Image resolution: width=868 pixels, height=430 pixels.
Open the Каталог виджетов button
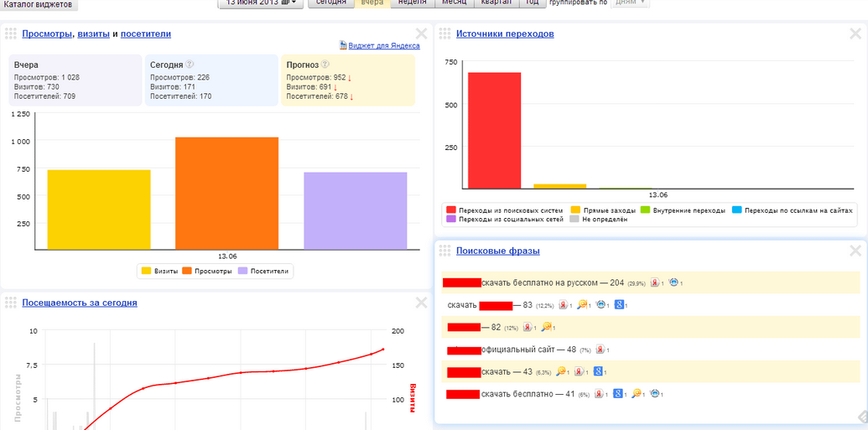(39, 5)
